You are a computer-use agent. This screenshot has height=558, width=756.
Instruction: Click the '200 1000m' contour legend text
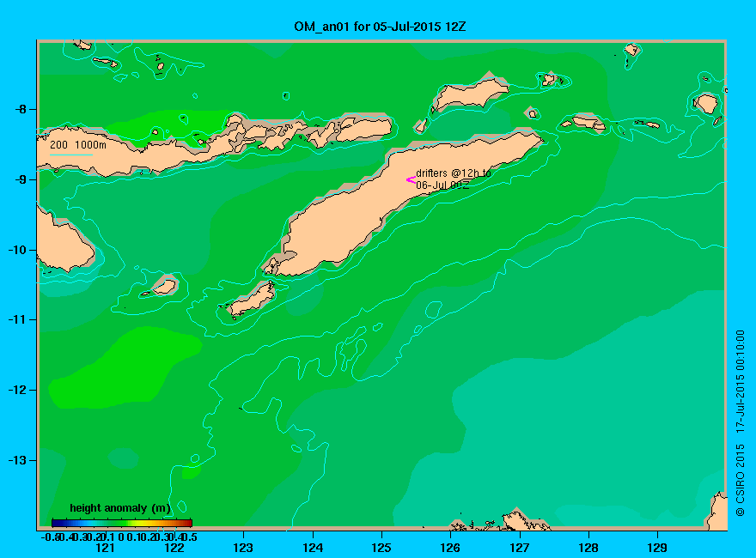(78, 144)
